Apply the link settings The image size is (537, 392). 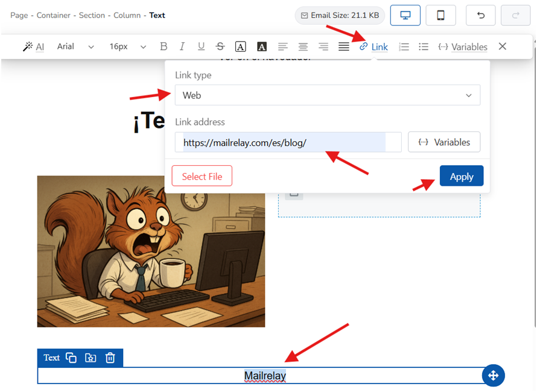point(462,176)
